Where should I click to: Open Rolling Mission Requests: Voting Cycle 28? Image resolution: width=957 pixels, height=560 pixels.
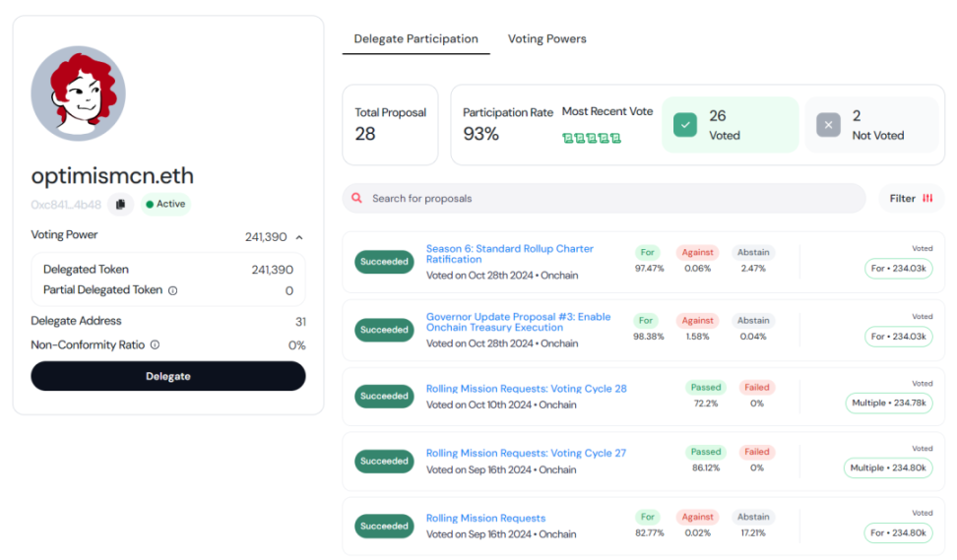tap(526, 389)
